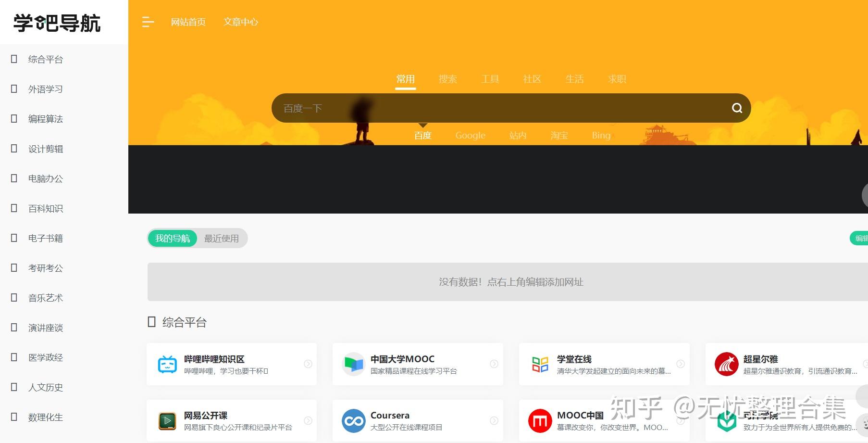Click the arrow icon on 学堂在线 card
The width and height of the screenshot is (868, 443).
click(681, 364)
